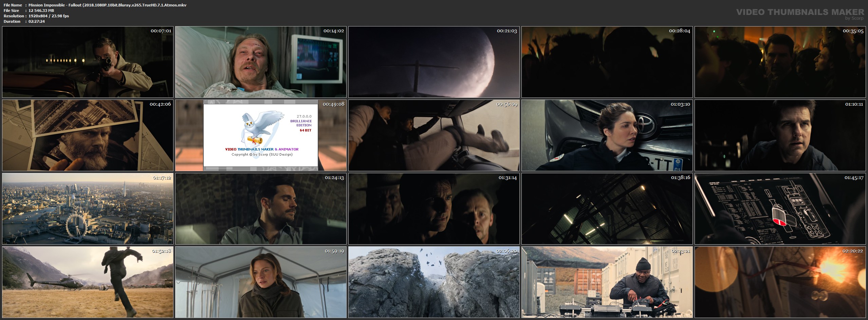Image resolution: width=868 pixels, height=320 pixels.
Task: Click the Duration value 02:27:24
Action: [37, 21]
